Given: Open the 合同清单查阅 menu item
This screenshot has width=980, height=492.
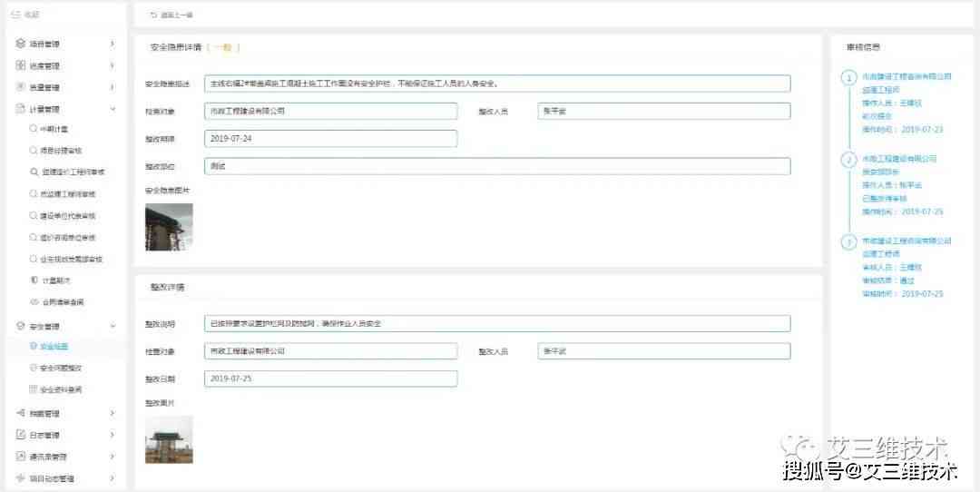Looking at the screenshot, I should [x=65, y=302].
